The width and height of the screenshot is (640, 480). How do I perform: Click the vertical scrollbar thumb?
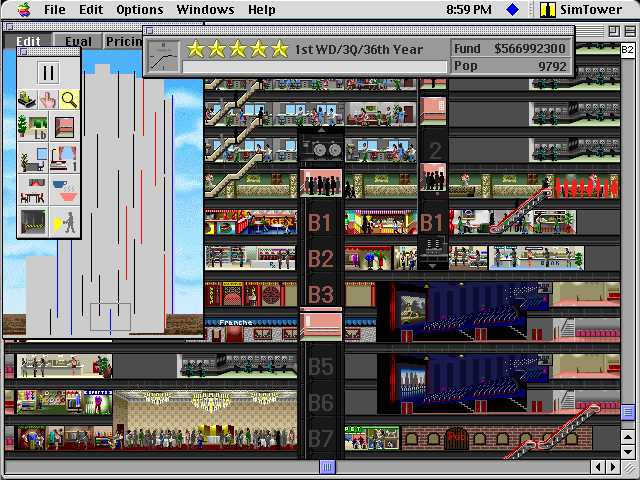[627, 412]
